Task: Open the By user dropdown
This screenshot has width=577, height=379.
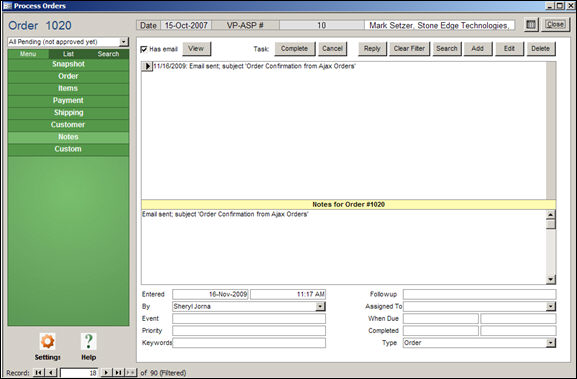Action: click(x=321, y=306)
